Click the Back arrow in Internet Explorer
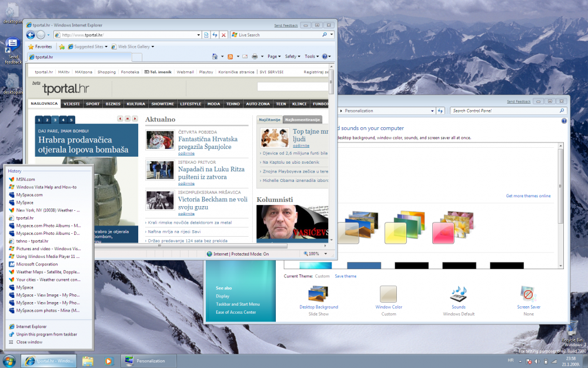The height and width of the screenshot is (368, 588). click(31, 35)
